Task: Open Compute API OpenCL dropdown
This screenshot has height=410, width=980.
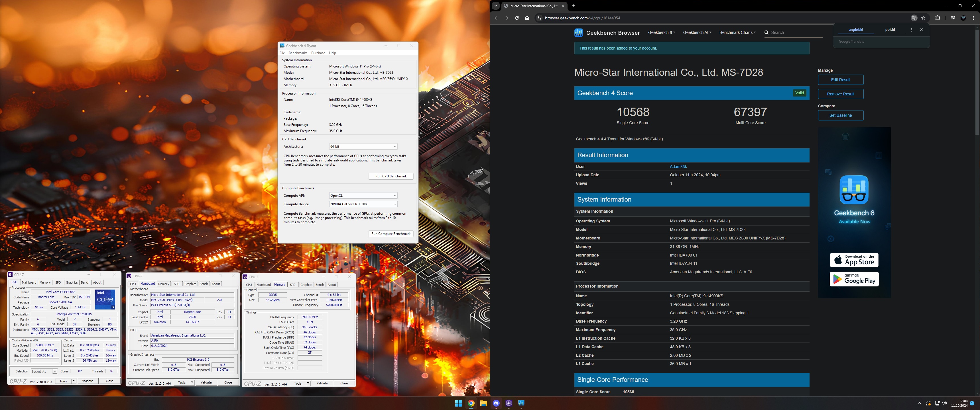Action: (363, 196)
